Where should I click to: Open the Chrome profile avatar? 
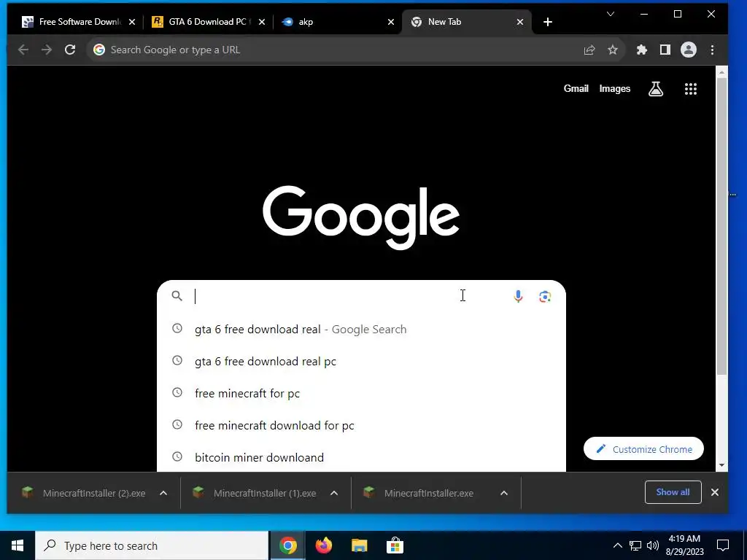[x=689, y=50]
